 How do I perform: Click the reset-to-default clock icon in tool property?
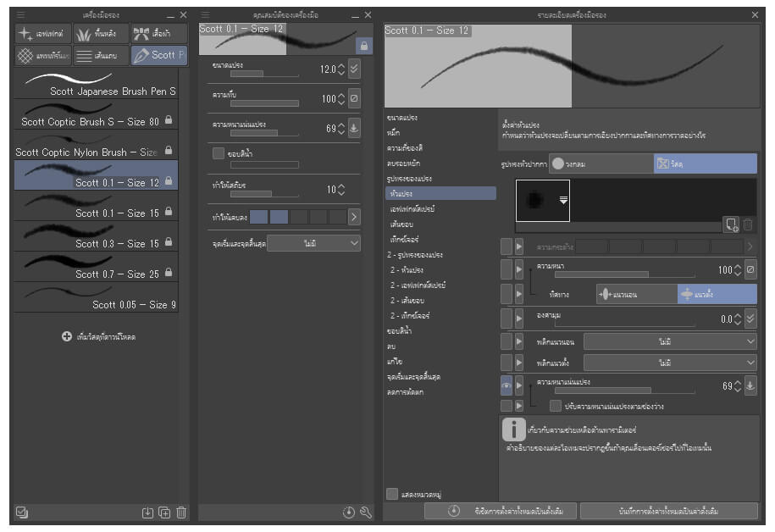(349, 513)
